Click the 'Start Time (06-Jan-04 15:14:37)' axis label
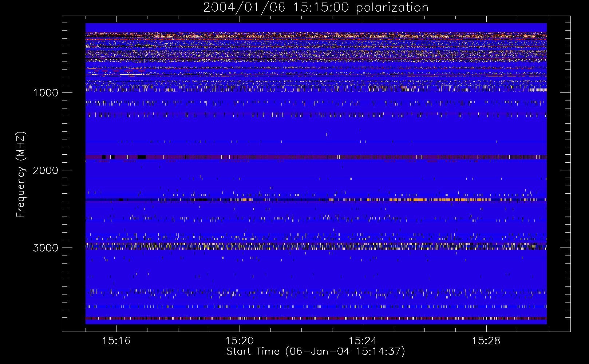 (x=316, y=351)
